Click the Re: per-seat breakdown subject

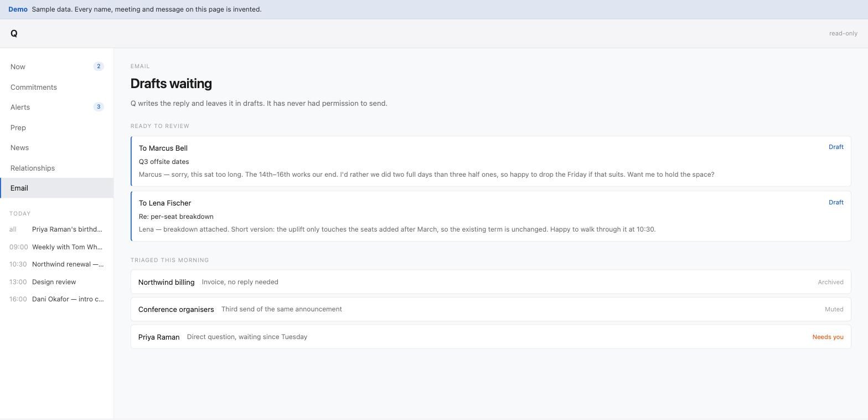pyautogui.click(x=176, y=217)
